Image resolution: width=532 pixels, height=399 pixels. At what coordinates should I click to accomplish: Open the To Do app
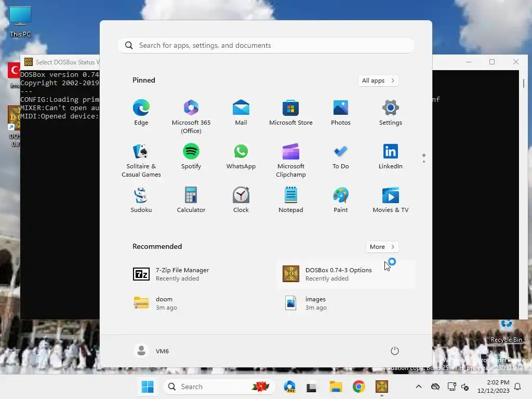(341, 157)
